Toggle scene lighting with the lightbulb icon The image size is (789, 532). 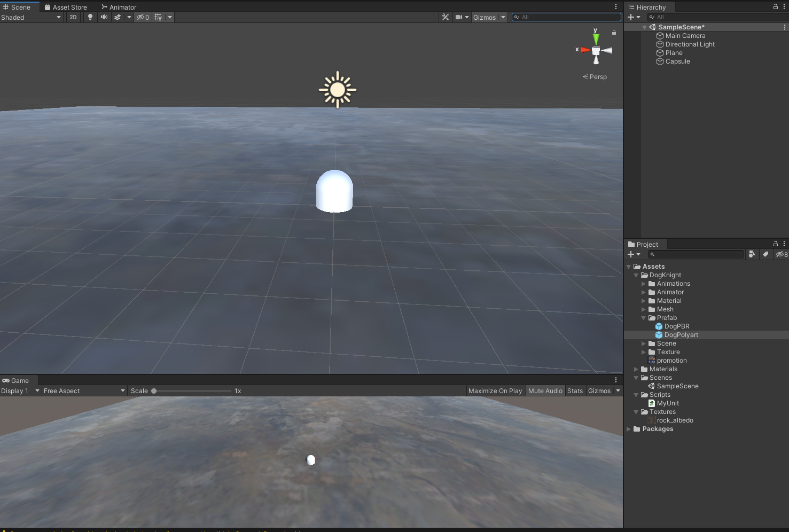[x=90, y=17]
